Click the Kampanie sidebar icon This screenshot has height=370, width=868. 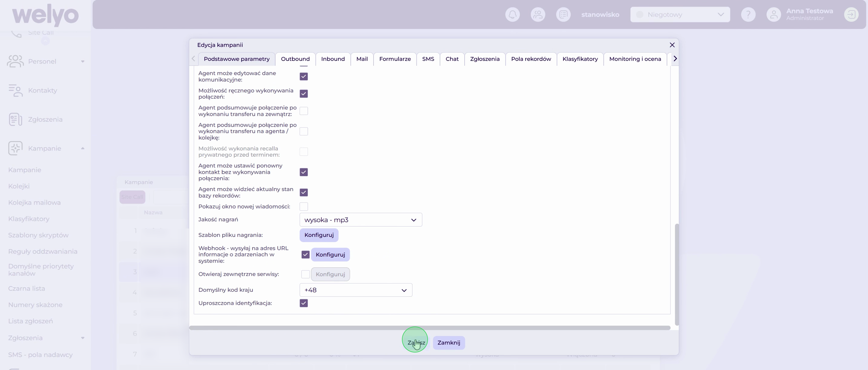point(15,148)
